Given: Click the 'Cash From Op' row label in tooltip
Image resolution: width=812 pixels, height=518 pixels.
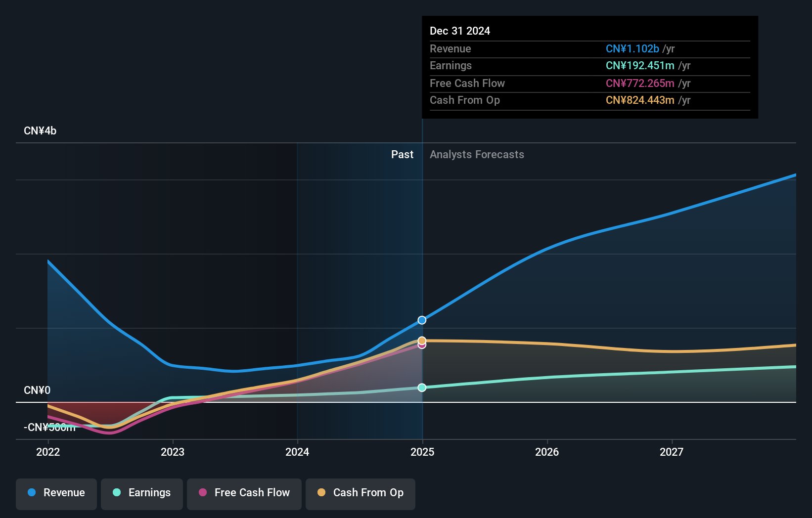Looking at the screenshot, I should [465, 100].
